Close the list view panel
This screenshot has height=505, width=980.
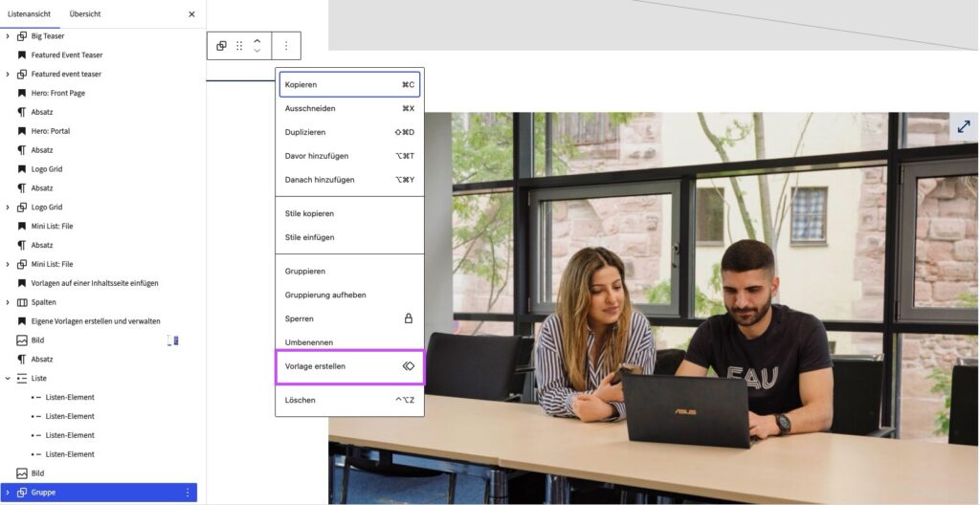tap(191, 14)
